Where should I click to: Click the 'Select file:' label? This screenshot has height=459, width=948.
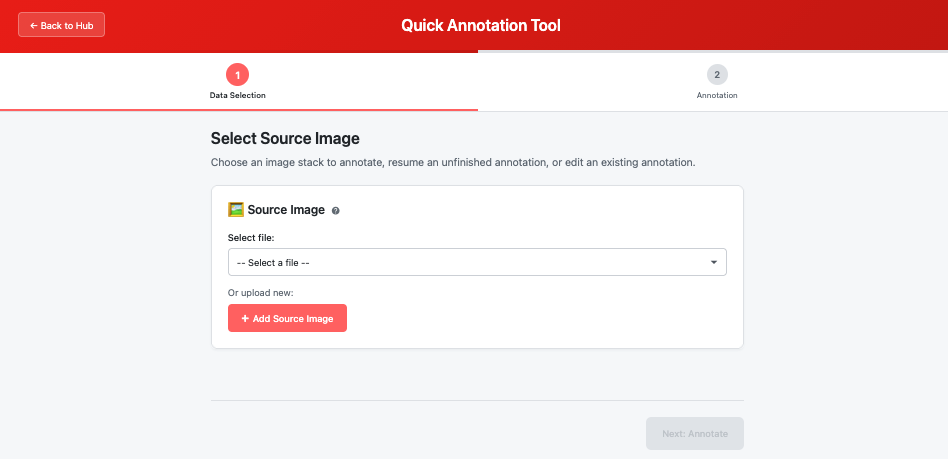[251, 238]
